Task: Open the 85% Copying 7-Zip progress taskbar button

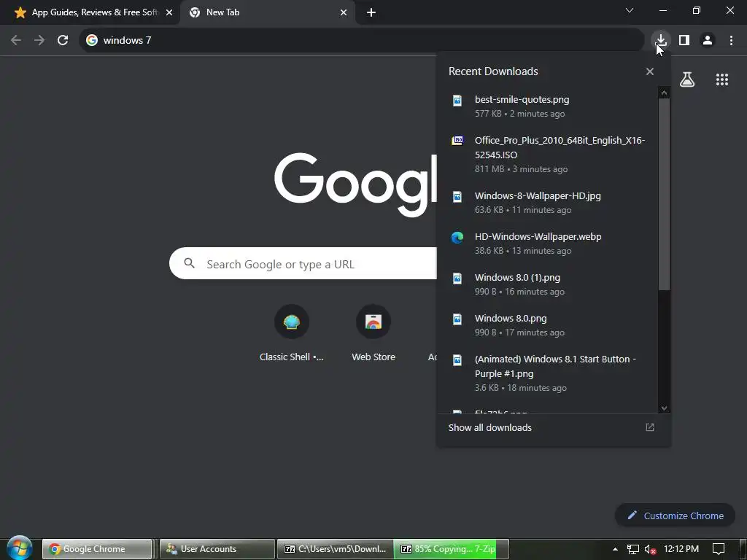Action: point(451,549)
